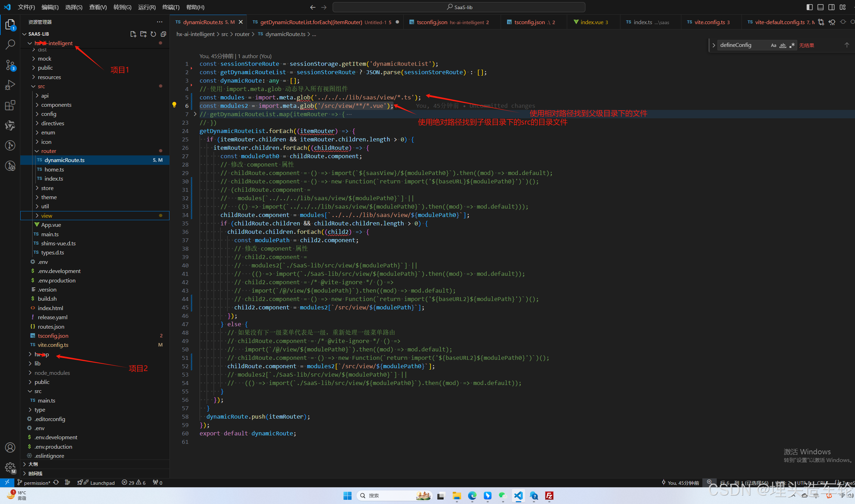Image resolution: width=855 pixels, height=504 pixels.
Task: Toggle regular expression search in find widget
Action: point(792,45)
